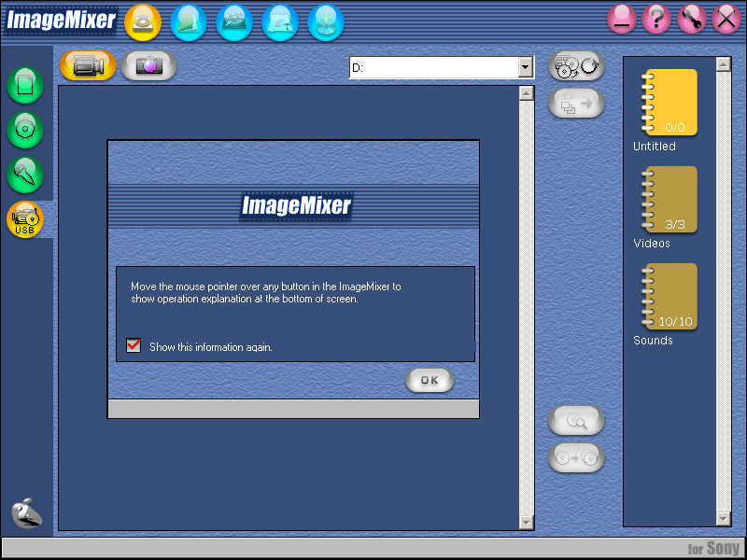The width and height of the screenshot is (747, 560).
Task: Open the Untitled album notebook
Action: click(x=669, y=103)
